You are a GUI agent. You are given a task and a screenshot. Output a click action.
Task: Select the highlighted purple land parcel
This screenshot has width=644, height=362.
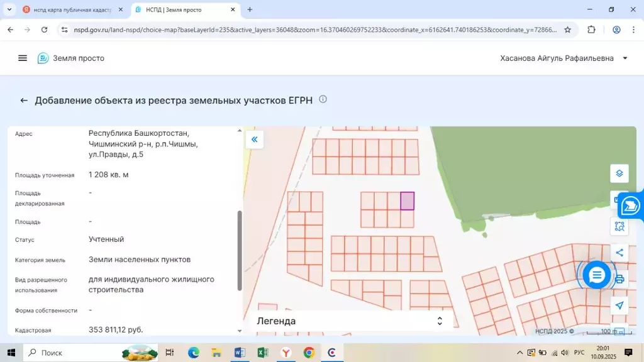tap(408, 200)
